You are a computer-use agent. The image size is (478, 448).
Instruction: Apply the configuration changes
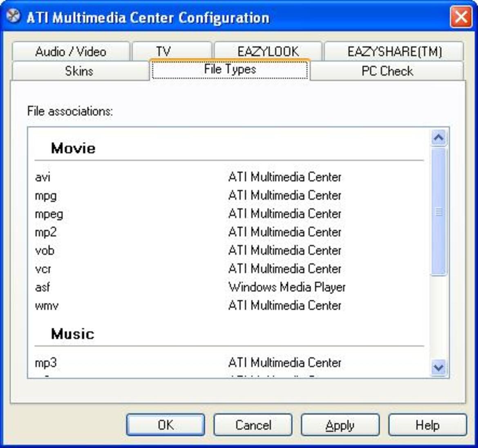(x=340, y=425)
